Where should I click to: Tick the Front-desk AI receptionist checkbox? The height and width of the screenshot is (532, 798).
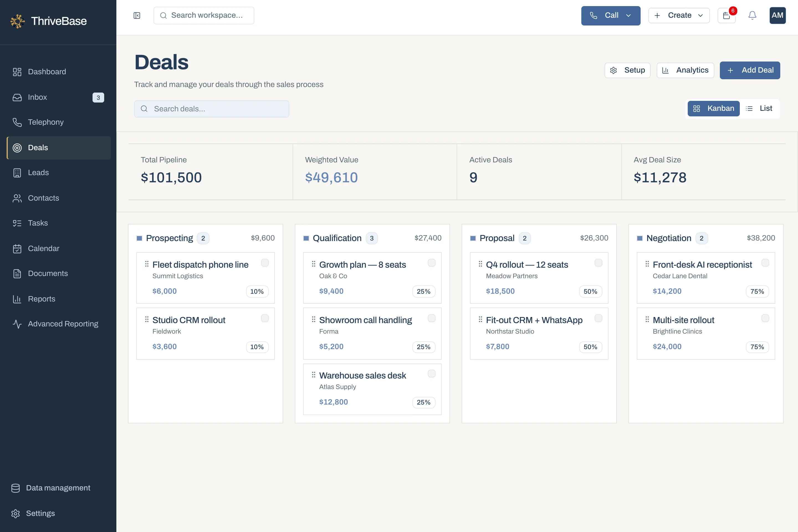point(765,263)
